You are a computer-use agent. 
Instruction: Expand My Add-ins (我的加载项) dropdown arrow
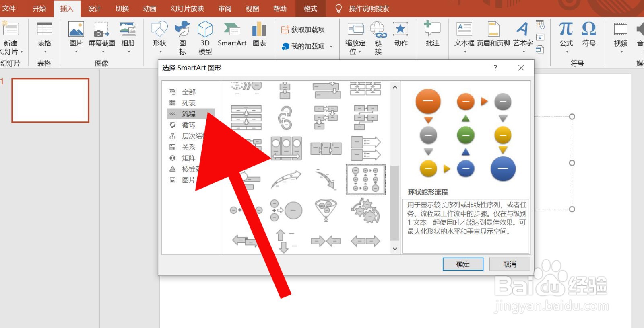coord(332,47)
